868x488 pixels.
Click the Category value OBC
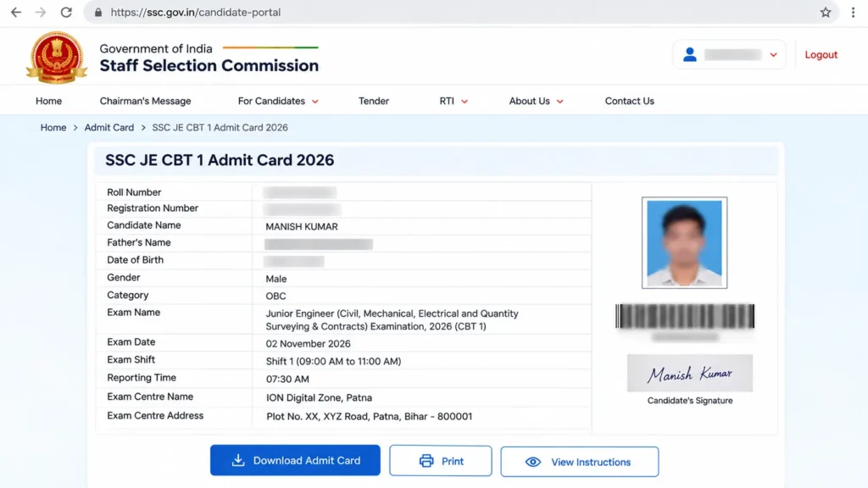275,296
